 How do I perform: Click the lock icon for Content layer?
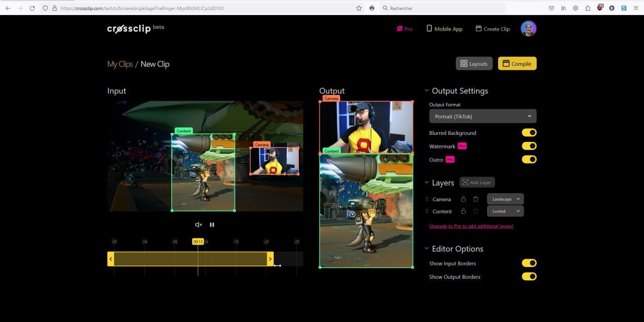[463, 211]
